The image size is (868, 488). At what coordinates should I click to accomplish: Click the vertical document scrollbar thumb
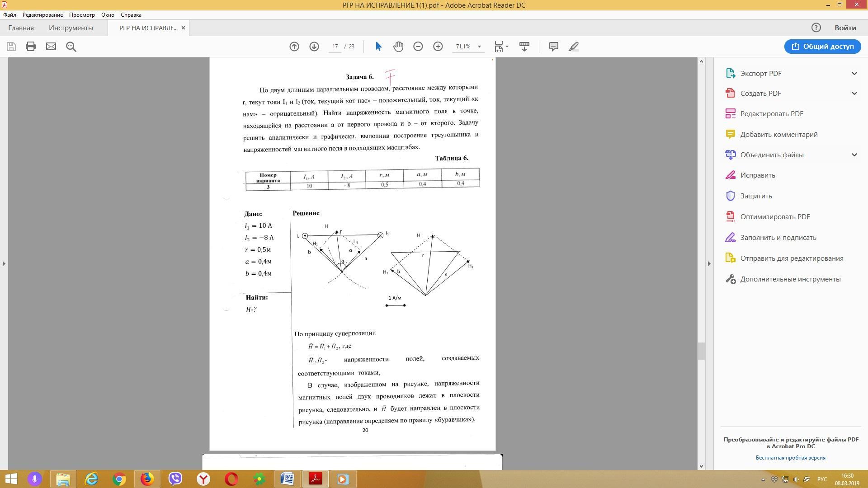pyautogui.click(x=701, y=351)
